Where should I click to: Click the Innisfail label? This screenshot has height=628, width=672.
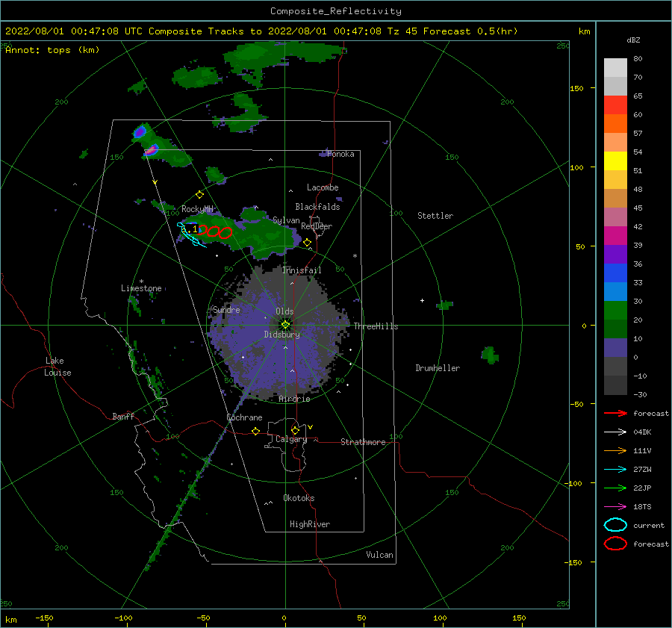302,270
